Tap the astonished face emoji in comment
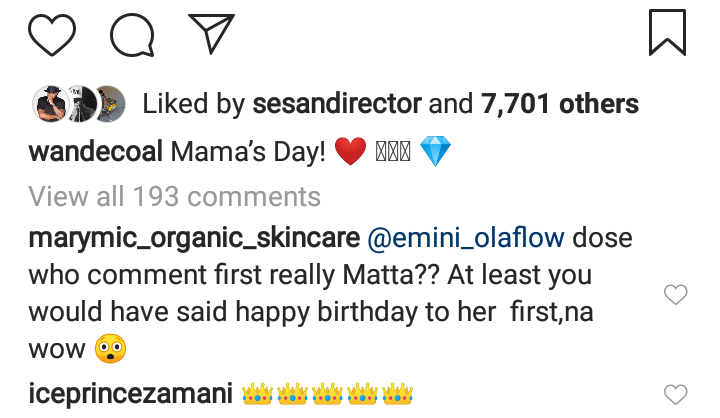This screenshot has width=720, height=418. pyautogui.click(x=109, y=350)
